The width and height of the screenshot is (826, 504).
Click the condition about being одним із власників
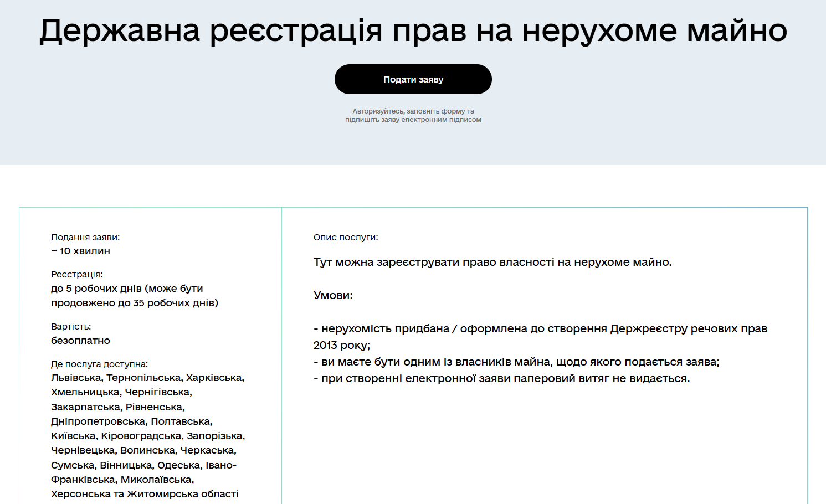tap(516, 362)
